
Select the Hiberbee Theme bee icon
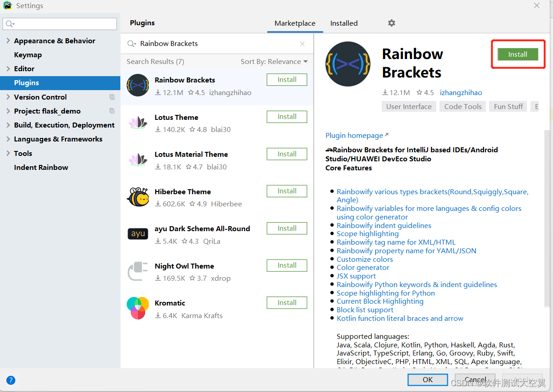coord(138,197)
